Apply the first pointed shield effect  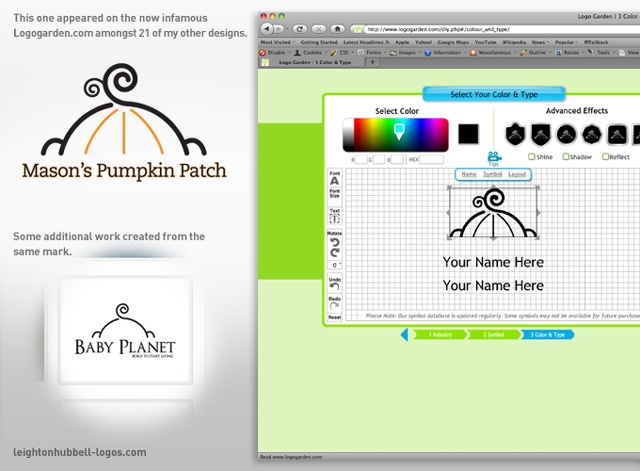tap(515, 134)
